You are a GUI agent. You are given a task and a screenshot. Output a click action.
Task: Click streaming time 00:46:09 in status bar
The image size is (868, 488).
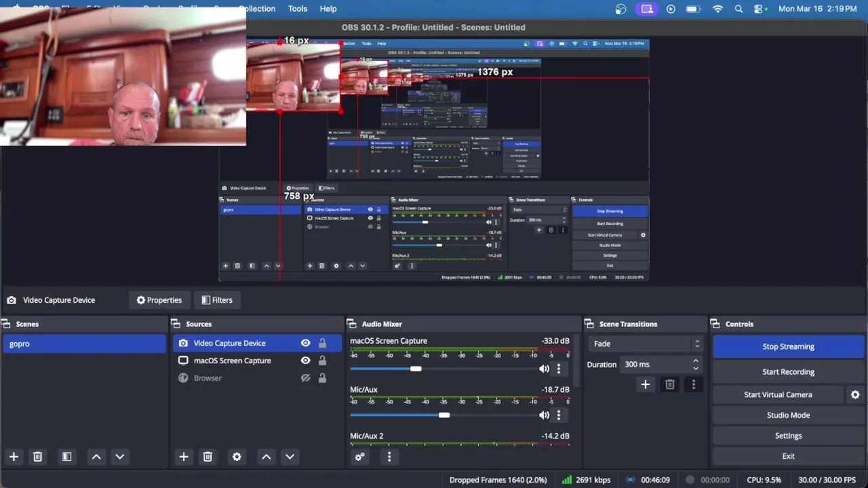pos(655,480)
